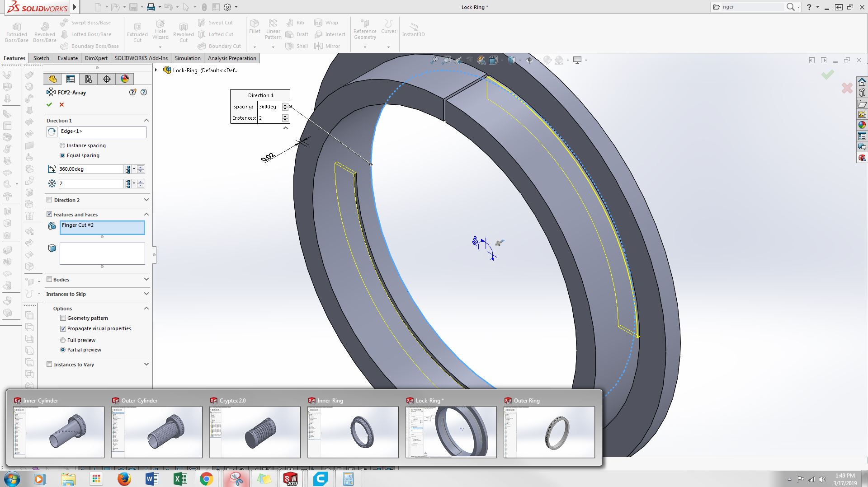This screenshot has width=868, height=487.
Task: Open the Linear Pattern tool
Action: [273, 29]
